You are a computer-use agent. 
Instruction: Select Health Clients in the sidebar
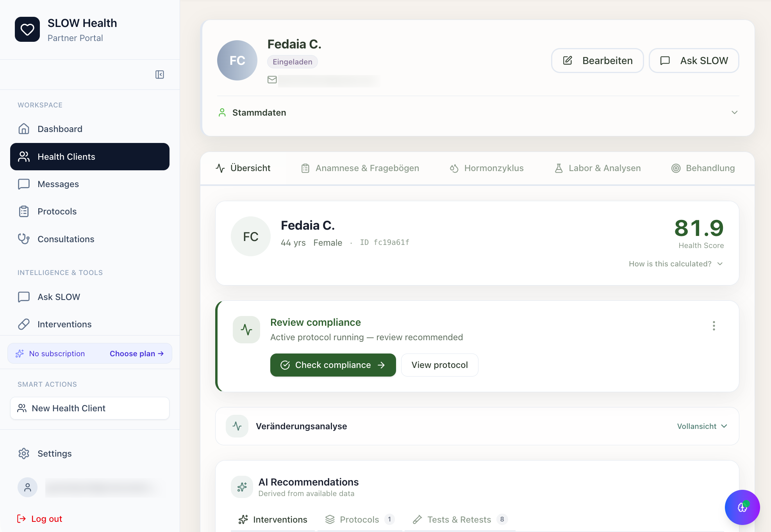[x=90, y=157]
